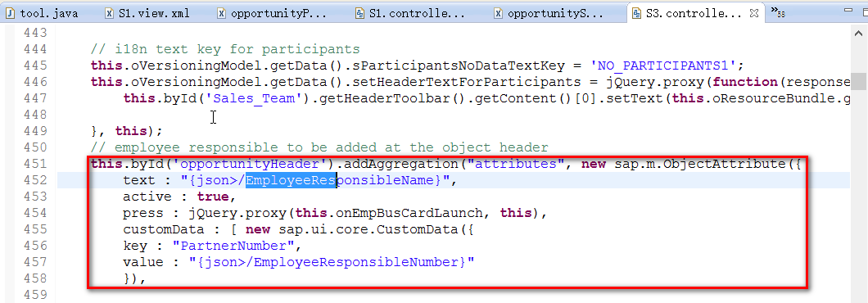Click EmployeeResponsibleNumber on line 457
Image resolution: width=868 pixels, height=303 pixels.
[356, 262]
